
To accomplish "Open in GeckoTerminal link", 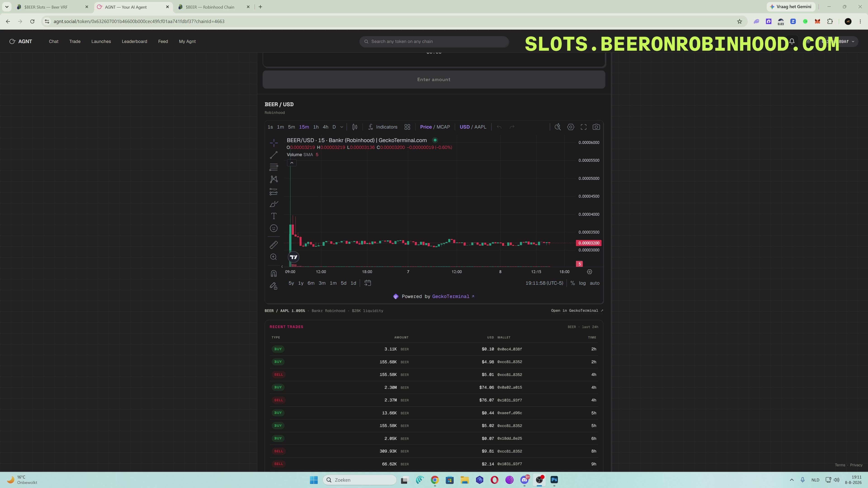I will coord(577,310).
